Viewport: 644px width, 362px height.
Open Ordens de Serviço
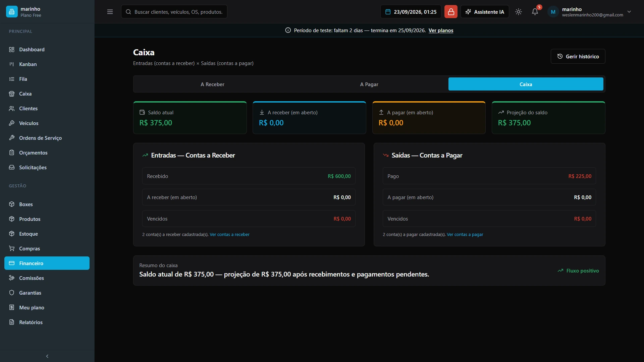(47, 138)
